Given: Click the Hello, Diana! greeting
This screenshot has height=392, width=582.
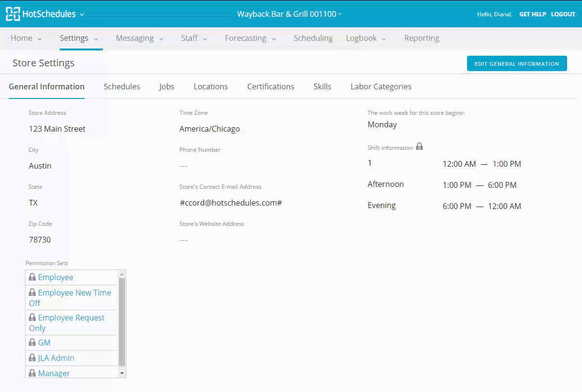Looking at the screenshot, I should point(494,14).
